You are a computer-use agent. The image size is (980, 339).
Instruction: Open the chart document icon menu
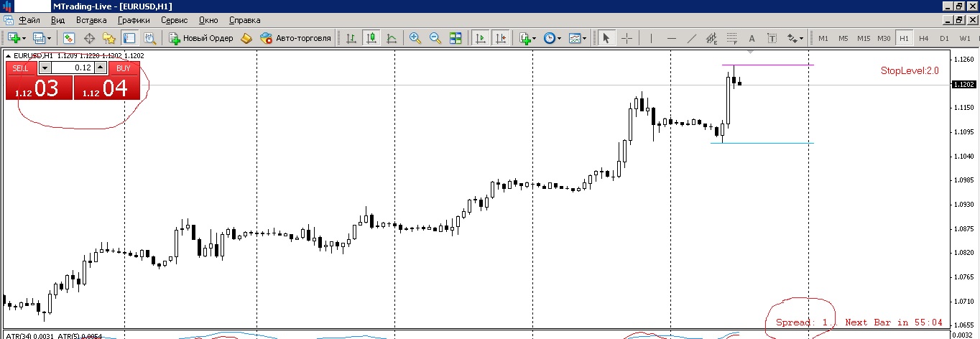(8, 21)
